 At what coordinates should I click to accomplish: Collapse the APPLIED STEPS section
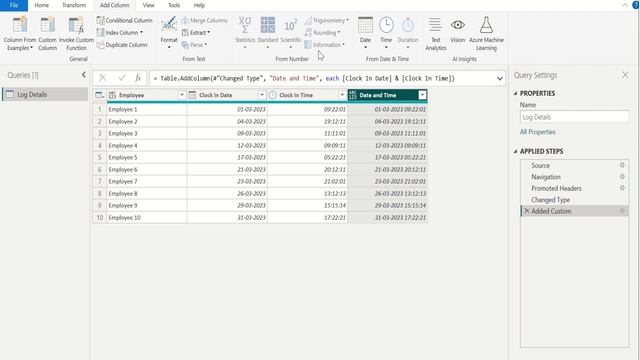pos(516,151)
